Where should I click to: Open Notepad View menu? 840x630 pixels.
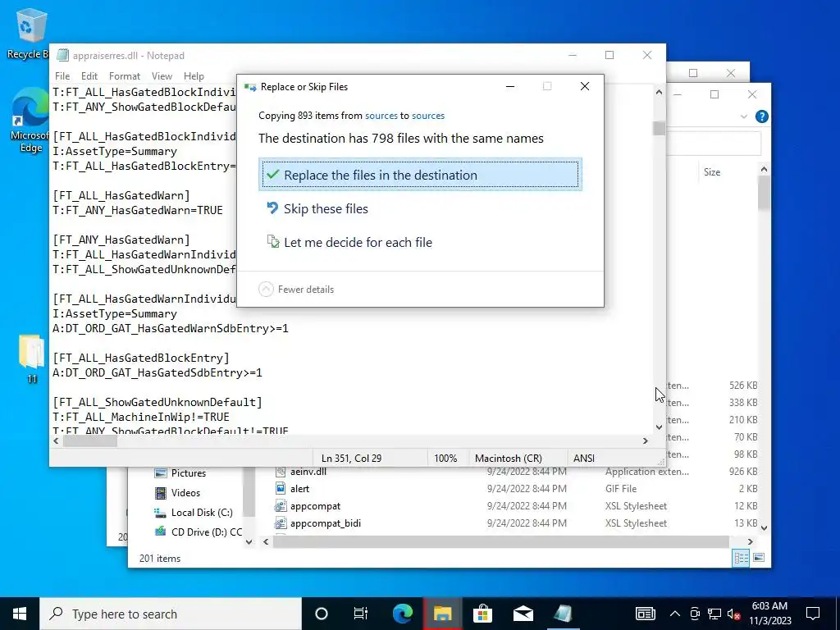pos(162,76)
